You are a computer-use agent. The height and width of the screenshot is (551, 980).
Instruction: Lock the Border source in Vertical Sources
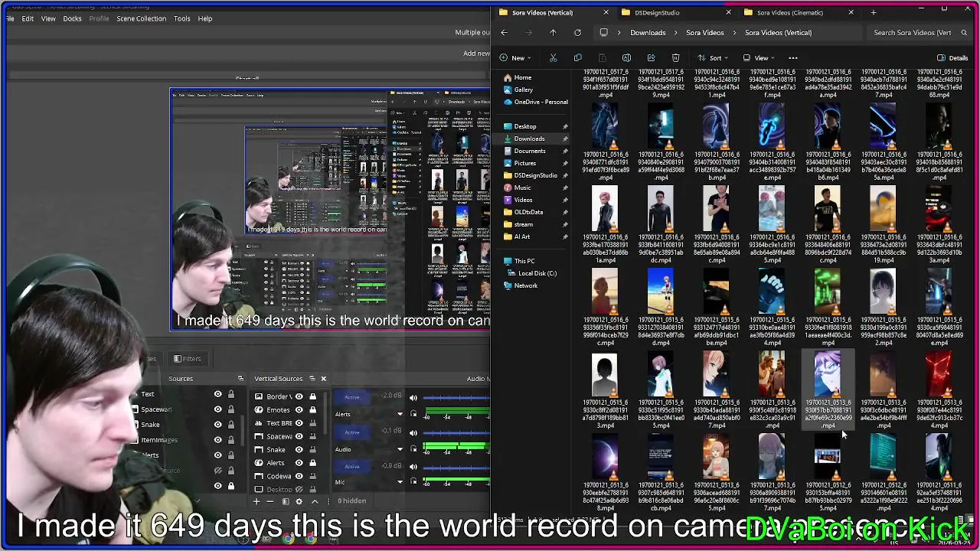coord(312,396)
